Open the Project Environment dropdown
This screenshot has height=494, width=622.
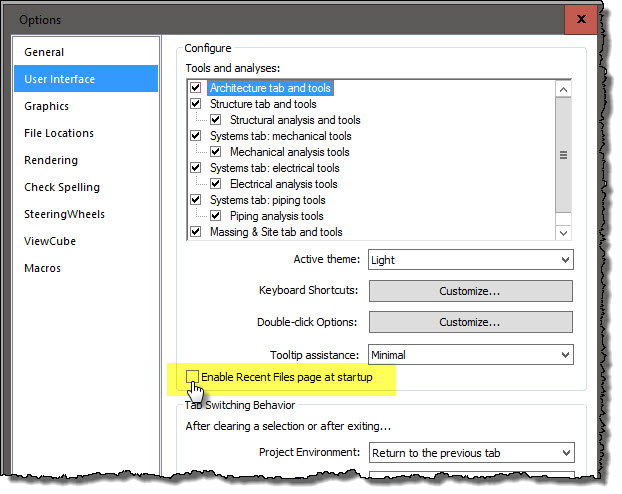click(471, 453)
